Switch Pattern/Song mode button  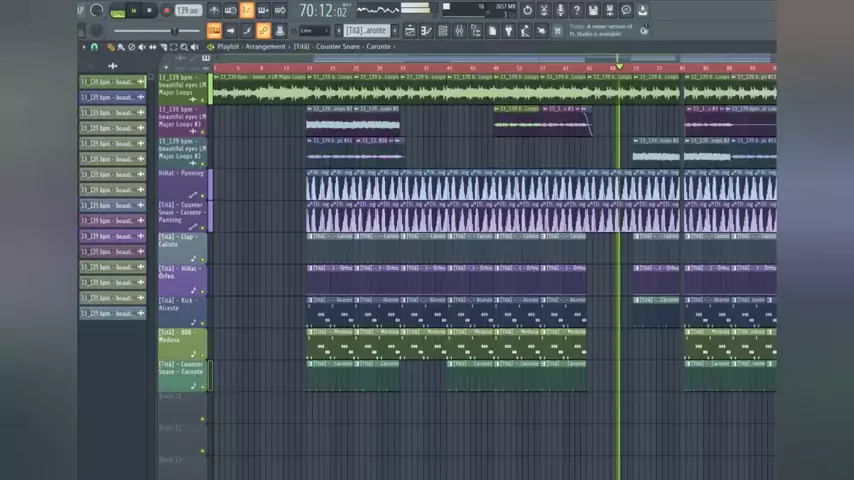point(118,11)
